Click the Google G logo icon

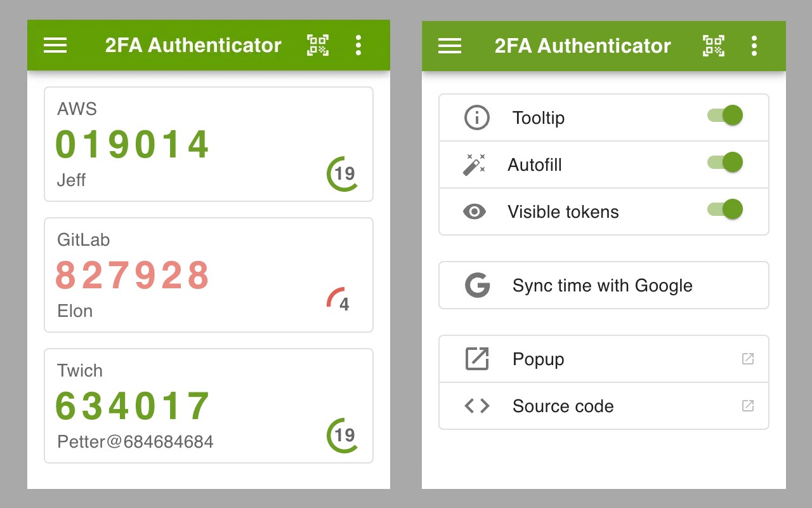pyautogui.click(x=477, y=286)
